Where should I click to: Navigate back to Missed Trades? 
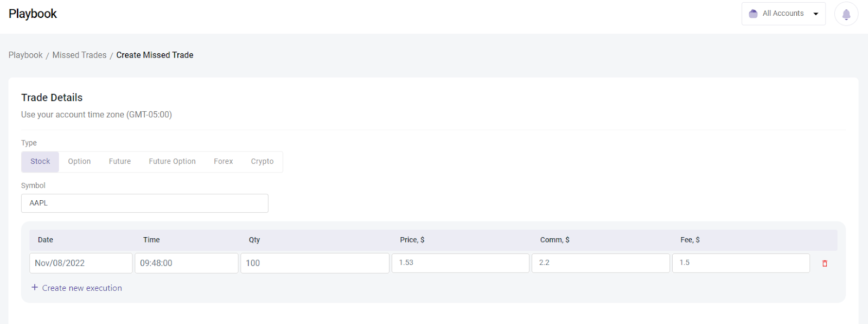tap(79, 55)
